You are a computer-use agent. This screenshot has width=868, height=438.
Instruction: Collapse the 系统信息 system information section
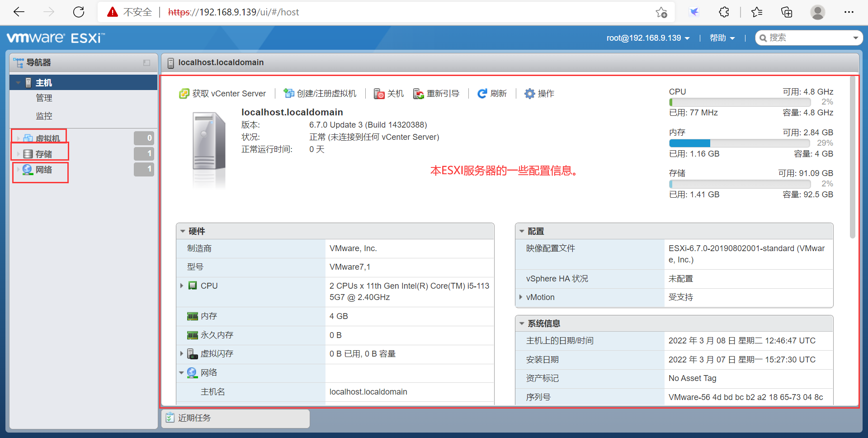click(x=522, y=324)
